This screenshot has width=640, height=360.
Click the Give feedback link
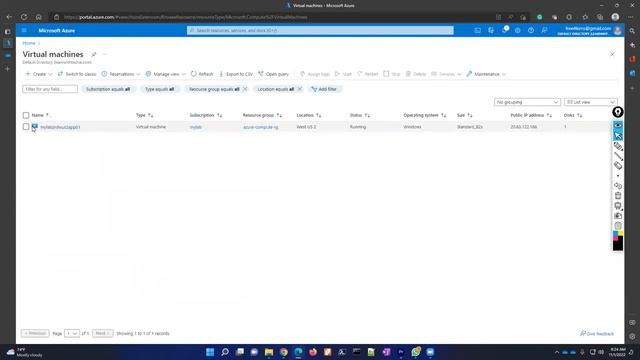pyautogui.click(x=597, y=333)
